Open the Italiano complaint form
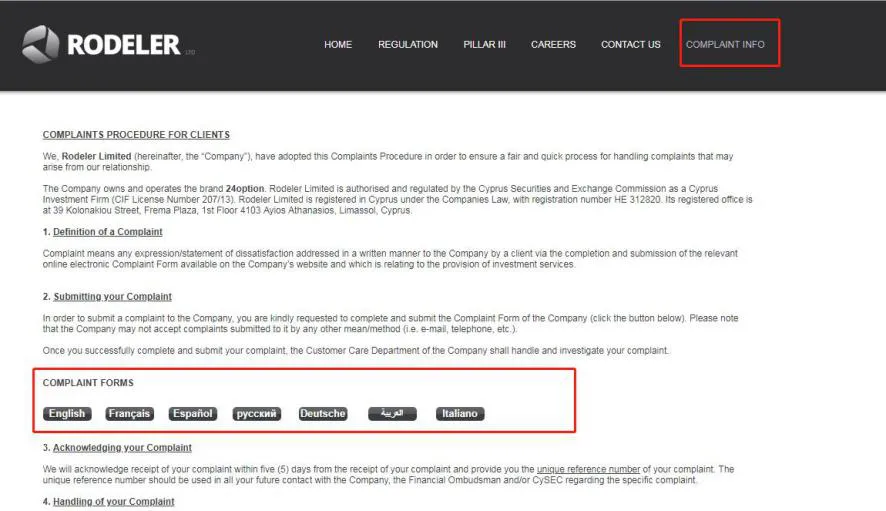 tap(460, 414)
